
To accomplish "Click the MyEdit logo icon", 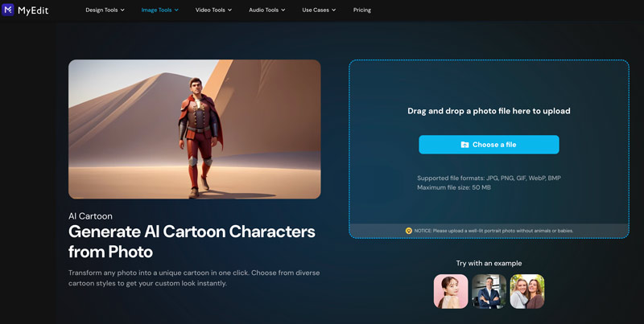I will 8,10.
